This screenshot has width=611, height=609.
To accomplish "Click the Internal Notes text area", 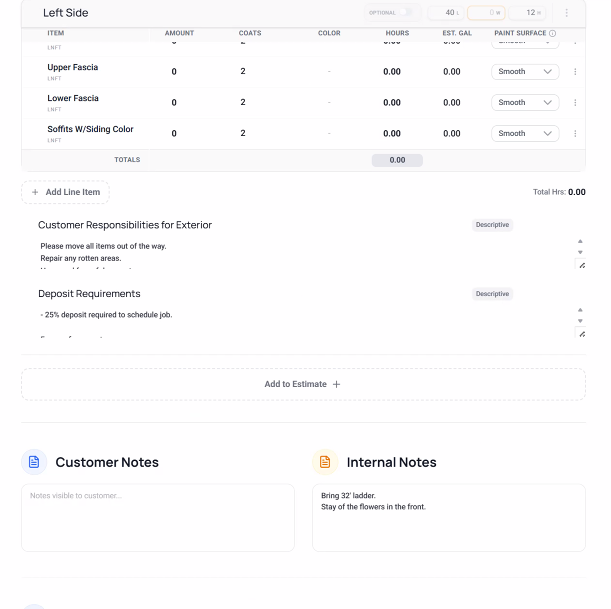I will (x=449, y=517).
